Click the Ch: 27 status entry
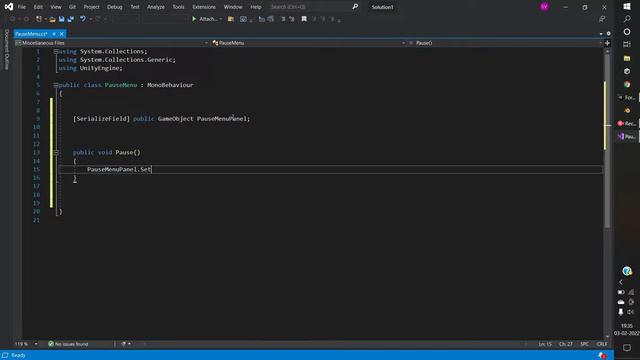This screenshot has width=640, height=360. (566, 344)
